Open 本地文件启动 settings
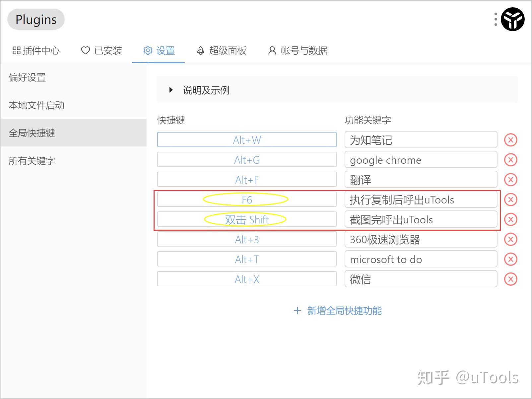This screenshot has width=532, height=399. tap(36, 105)
